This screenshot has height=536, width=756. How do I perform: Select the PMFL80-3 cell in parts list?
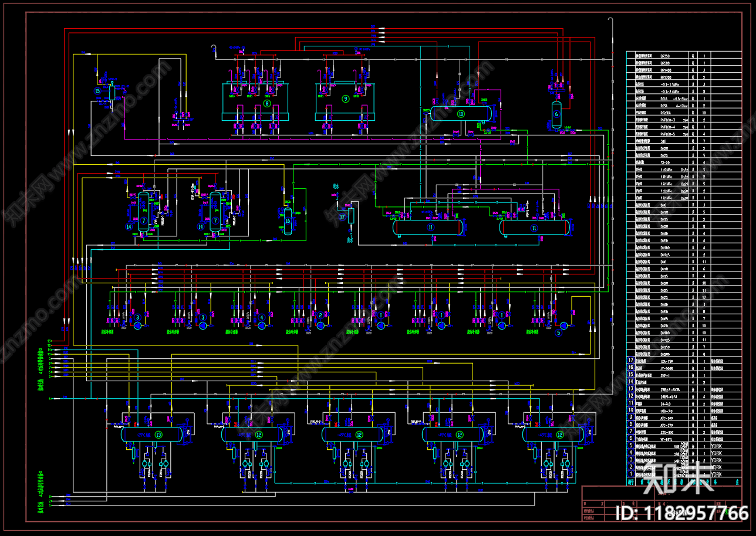pyautogui.click(x=668, y=120)
